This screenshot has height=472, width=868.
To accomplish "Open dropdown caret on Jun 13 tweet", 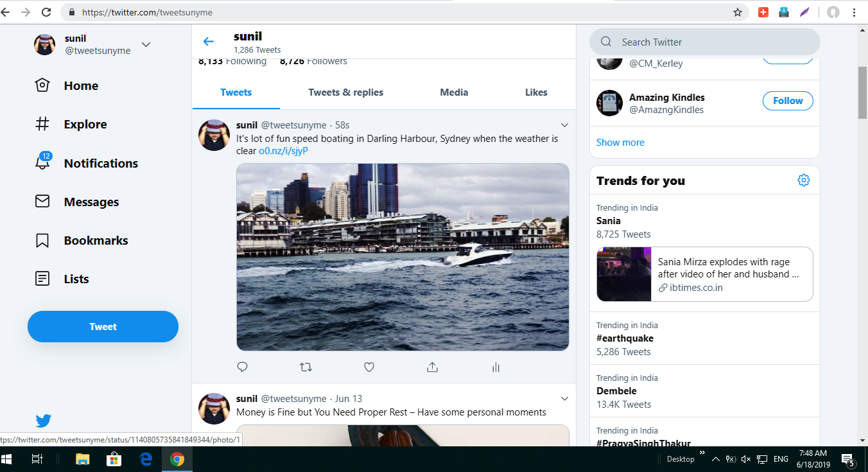I will point(564,399).
